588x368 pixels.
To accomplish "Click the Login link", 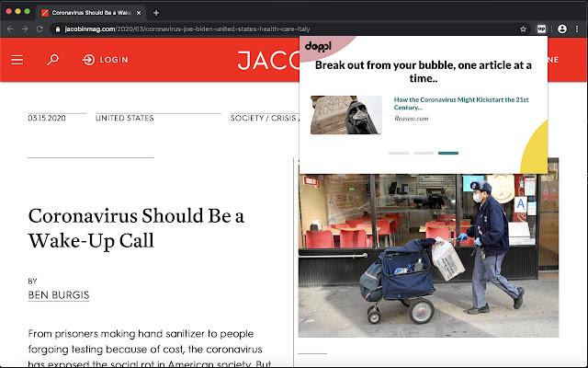I will pyautogui.click(x=105, y=60).
